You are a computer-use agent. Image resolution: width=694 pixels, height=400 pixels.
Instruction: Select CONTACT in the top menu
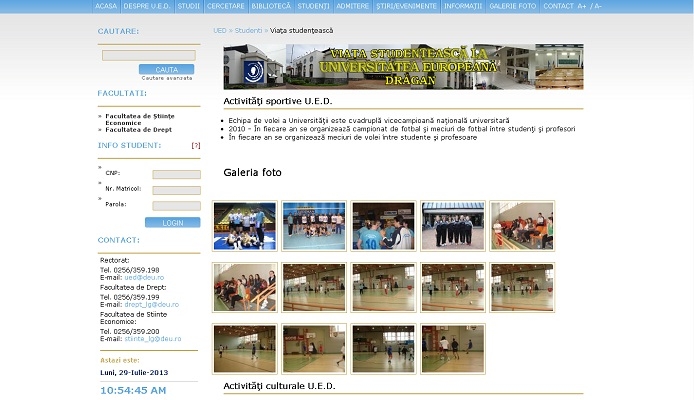[558, 6]
